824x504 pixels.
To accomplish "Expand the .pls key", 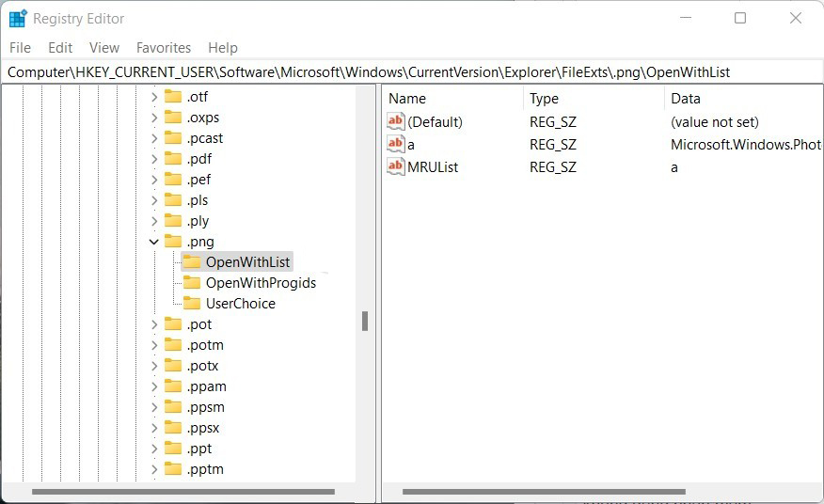I will (154, 200).
